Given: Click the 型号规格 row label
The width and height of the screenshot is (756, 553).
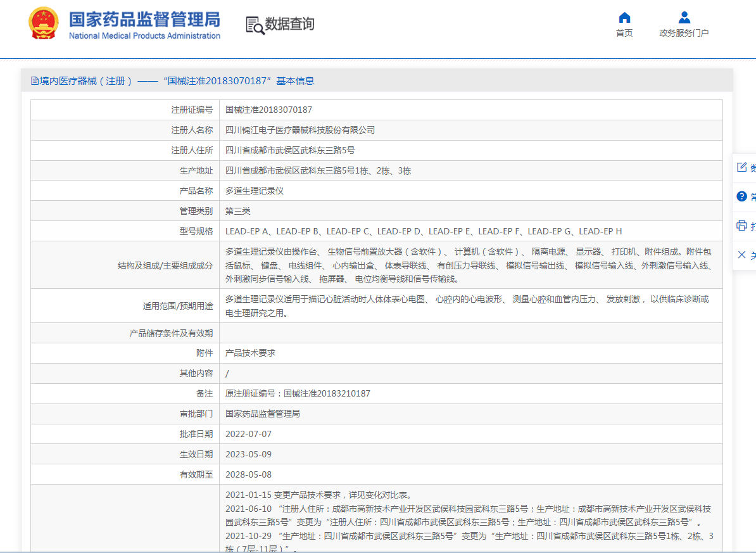Looking at the screenshot, I should click(196, 231).
